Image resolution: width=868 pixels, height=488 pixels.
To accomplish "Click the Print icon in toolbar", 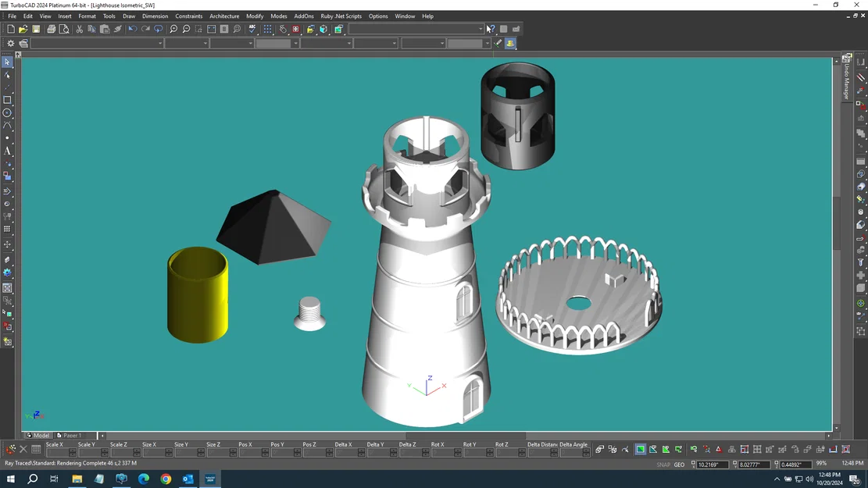I will pos(52,29).
